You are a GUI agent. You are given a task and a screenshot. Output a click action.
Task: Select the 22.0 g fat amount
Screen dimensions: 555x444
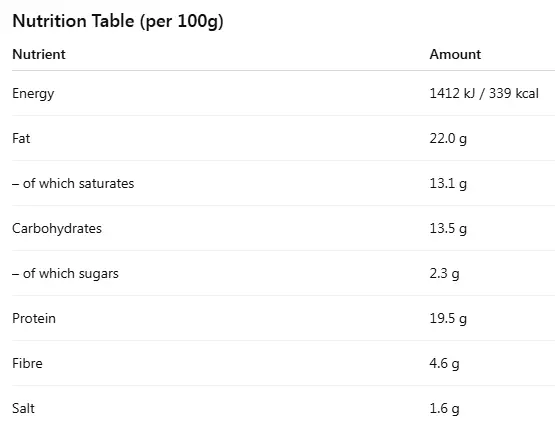click(448, 139)
